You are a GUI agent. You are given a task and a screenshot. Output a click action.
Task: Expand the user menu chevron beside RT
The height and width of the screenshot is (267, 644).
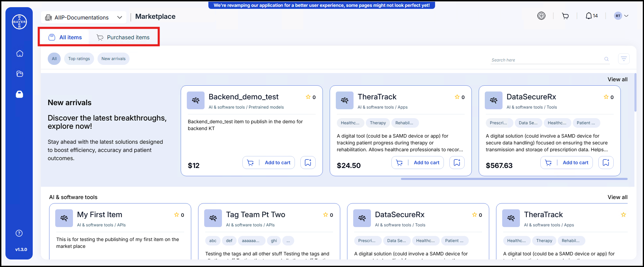pyautogui.click(x=626, y=16)
